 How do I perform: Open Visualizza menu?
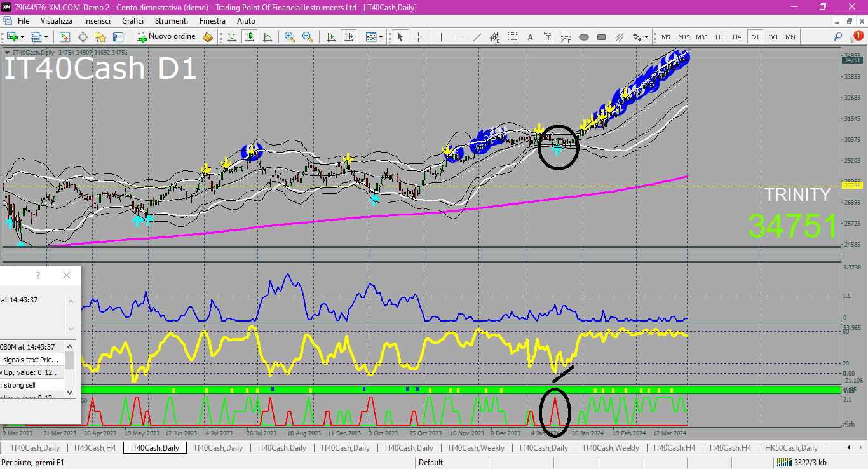tap(57, 21)
